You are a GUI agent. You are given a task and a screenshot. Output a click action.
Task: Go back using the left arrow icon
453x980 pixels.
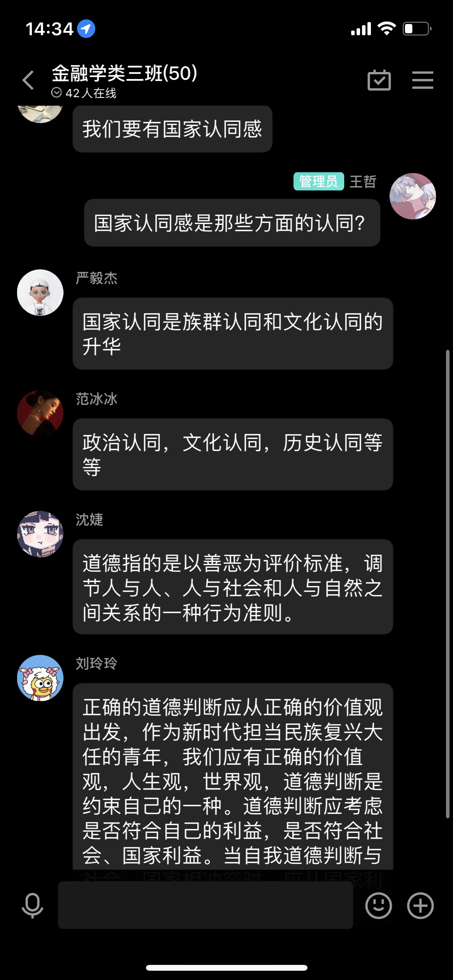[28, 80]
